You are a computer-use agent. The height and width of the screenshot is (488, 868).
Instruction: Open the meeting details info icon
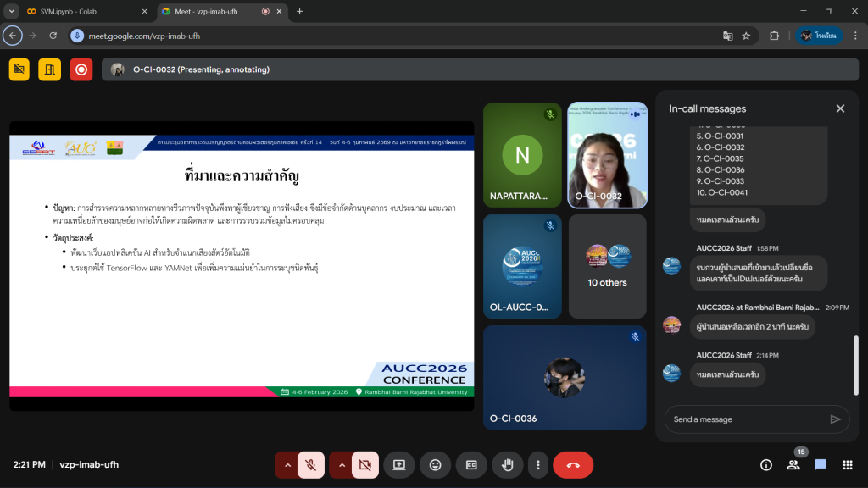pos(766,464)
